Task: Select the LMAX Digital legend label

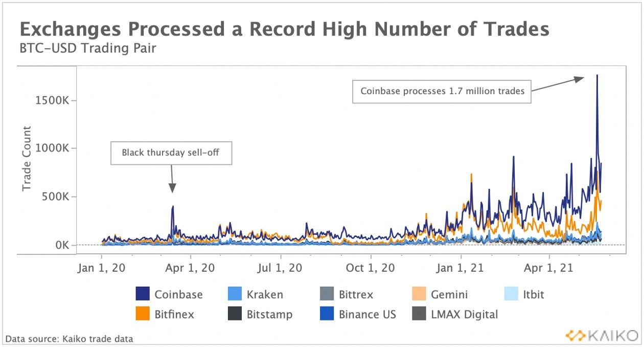Action: point(464,314)
